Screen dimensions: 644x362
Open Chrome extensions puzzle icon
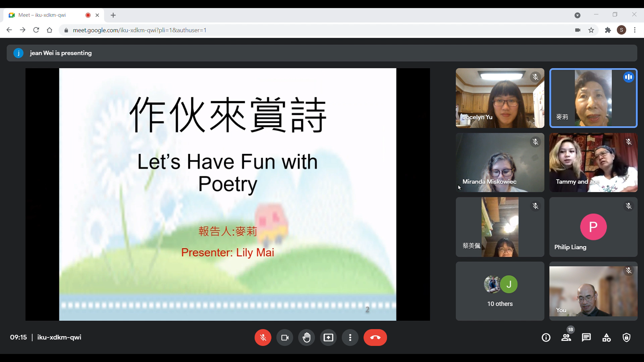608,30
